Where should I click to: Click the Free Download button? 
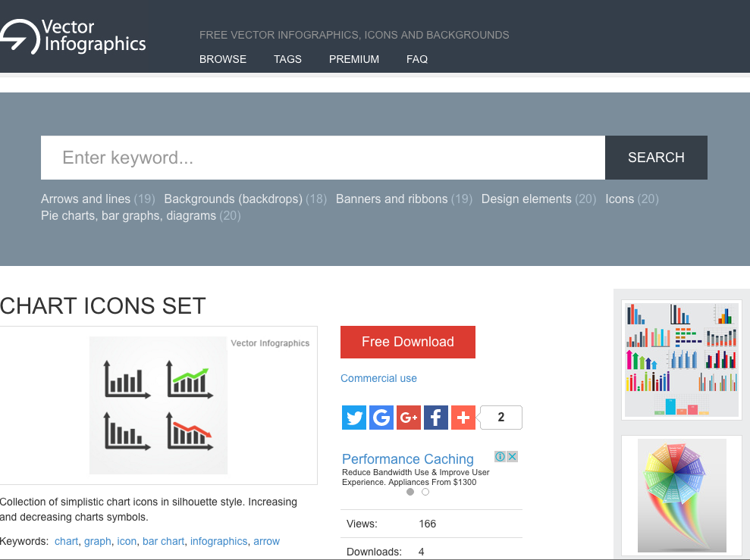[407, 342]
